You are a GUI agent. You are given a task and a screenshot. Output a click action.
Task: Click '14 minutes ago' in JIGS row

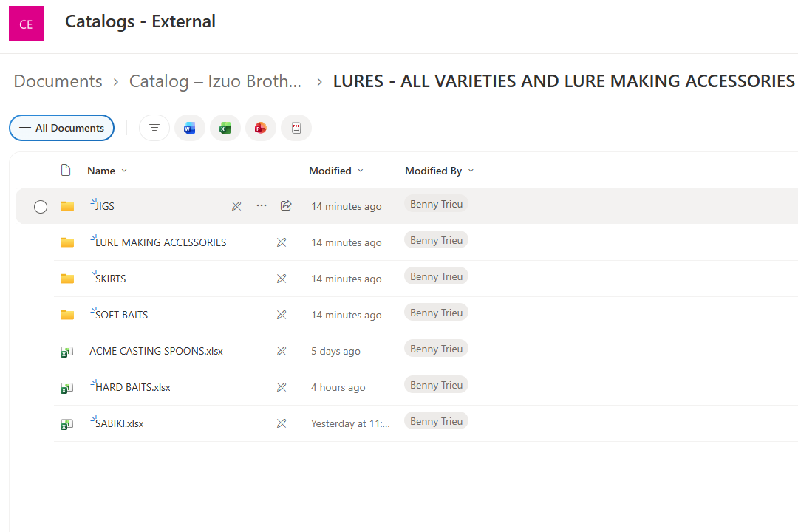[346, 206]
